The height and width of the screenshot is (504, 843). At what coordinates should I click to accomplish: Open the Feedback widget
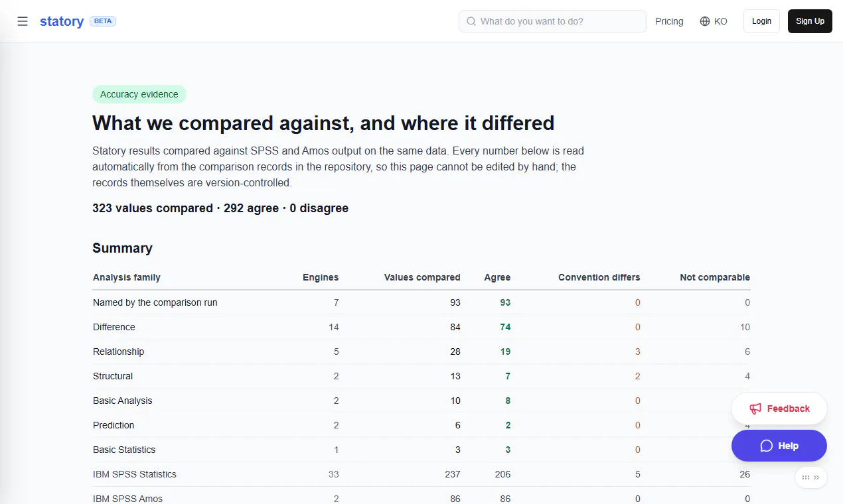point(779,409)
